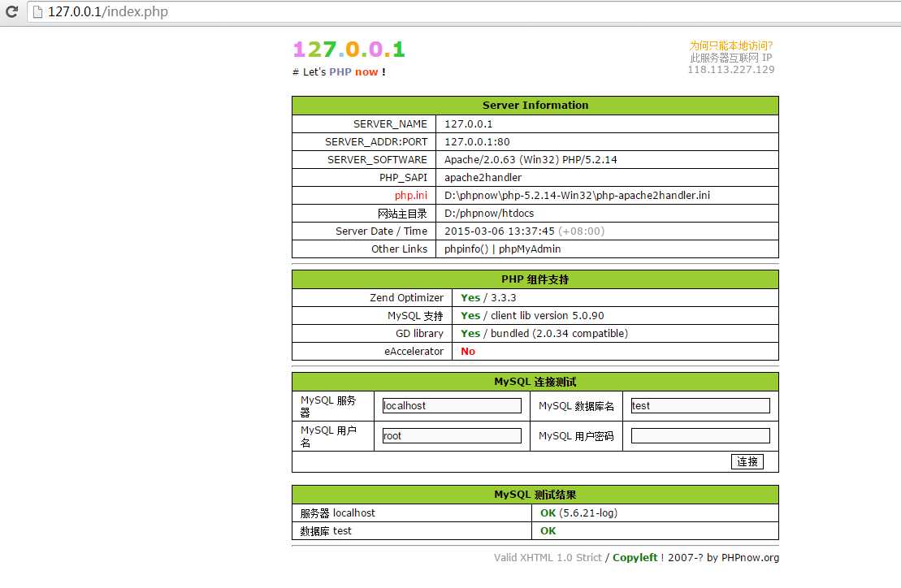Click the '网站主目录' row label
The image size is (901, 588).
(402, 214)
